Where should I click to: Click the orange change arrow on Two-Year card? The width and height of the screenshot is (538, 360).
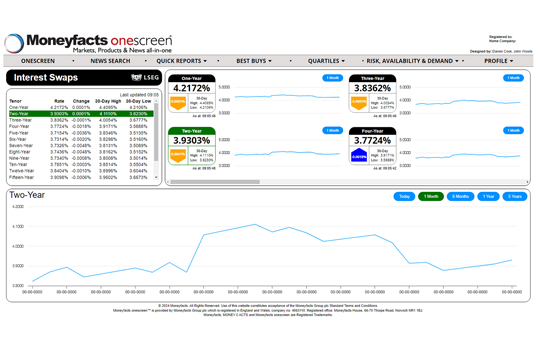coord(178,155)
